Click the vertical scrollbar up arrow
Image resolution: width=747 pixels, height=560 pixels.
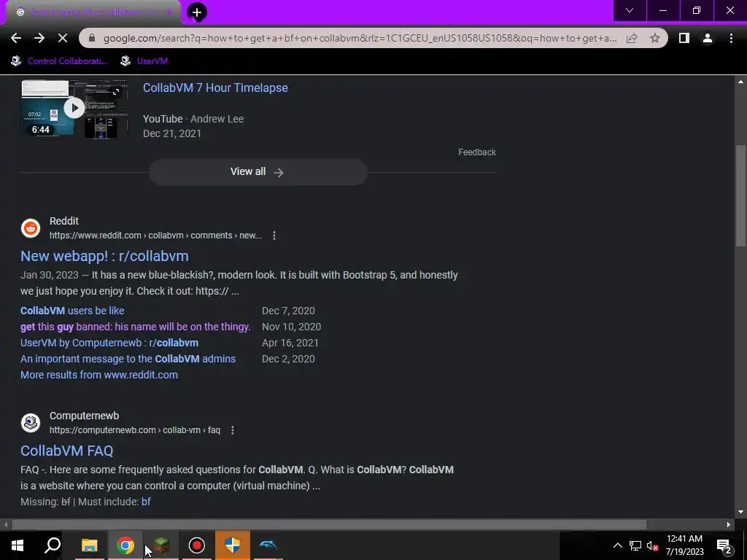[740, 82]
